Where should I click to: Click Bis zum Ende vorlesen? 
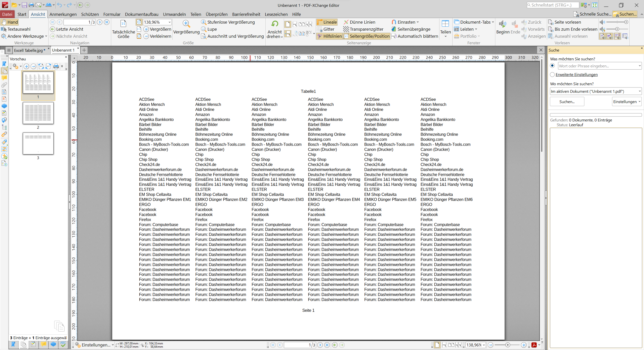pos(573,29)
